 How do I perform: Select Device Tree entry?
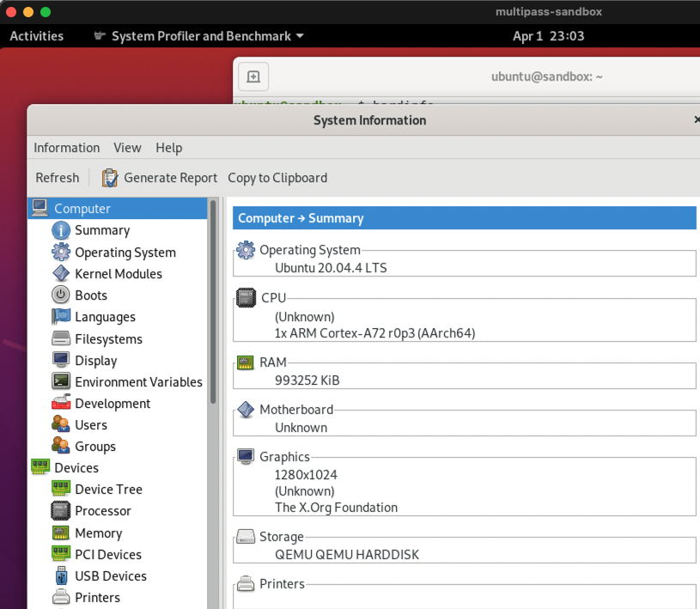point(108,489)
